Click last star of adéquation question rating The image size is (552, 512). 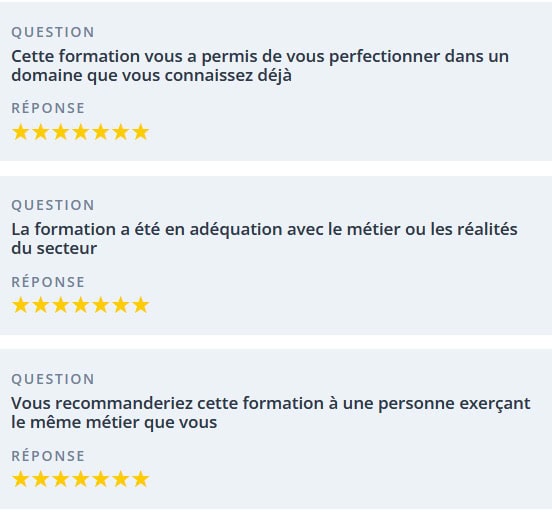(x=141, y=305)
